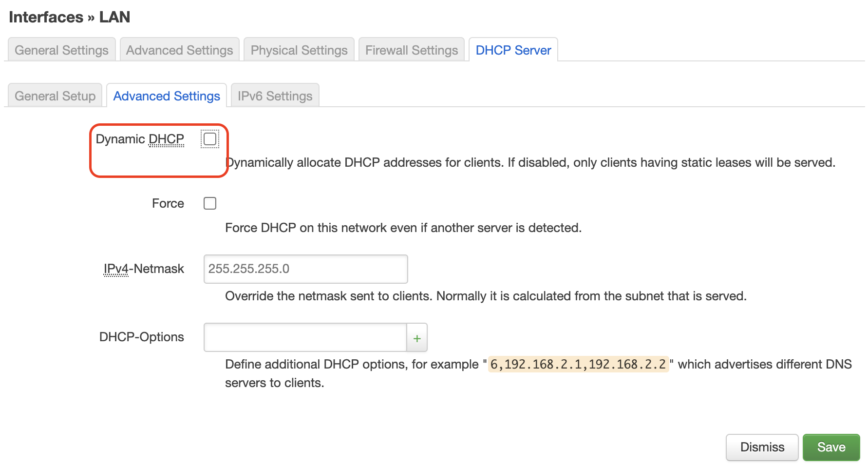Viewport: 868px width, 467px height.
Task: Switch to General Setup sub-tab
Action: (55, 96)
